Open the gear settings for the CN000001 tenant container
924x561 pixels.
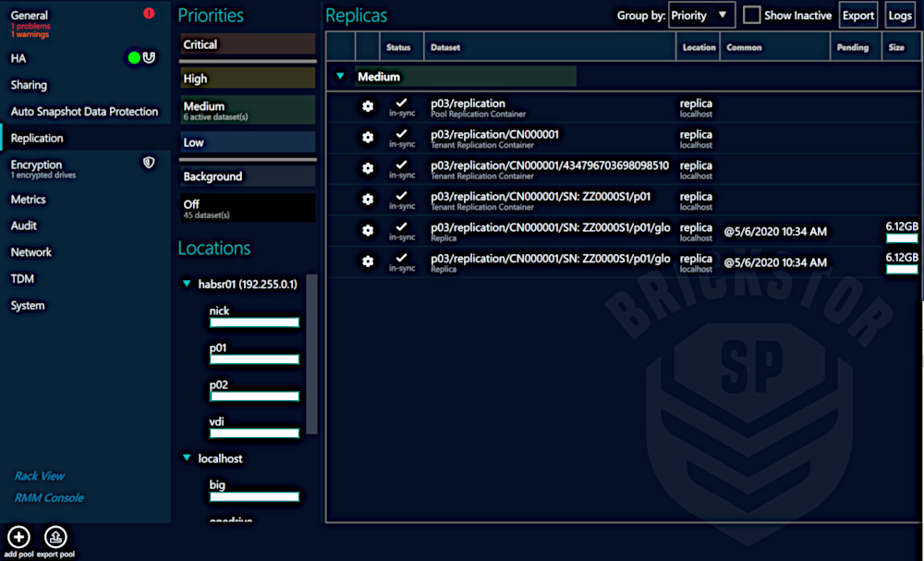click(368, 138)
